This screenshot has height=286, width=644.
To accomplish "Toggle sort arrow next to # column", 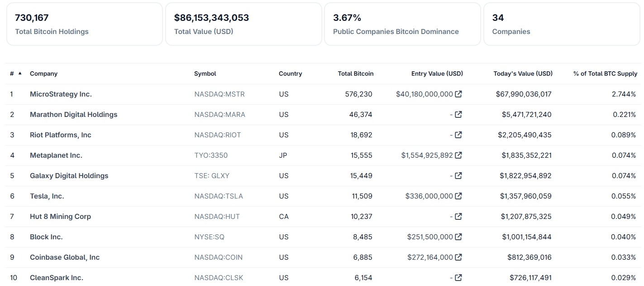I will coord(20,73).
